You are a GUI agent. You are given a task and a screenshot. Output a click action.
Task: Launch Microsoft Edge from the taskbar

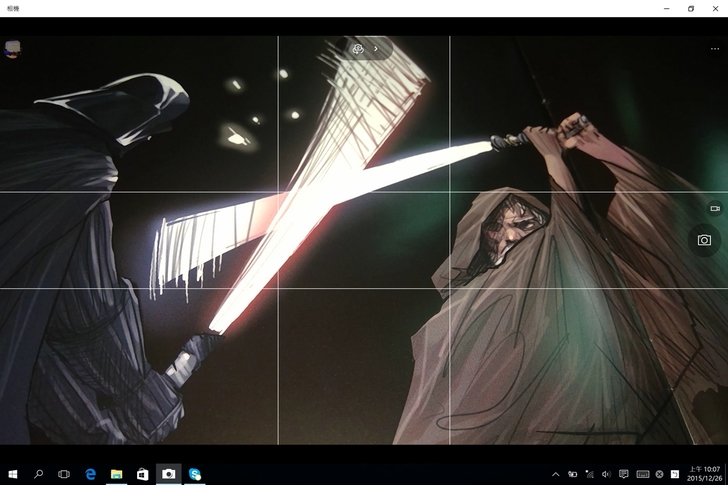click(x=90, y=473)
